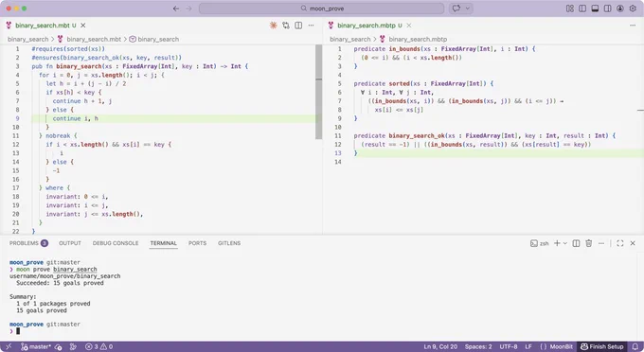Click 'continue i, h' on line 9

pos(75,118)
